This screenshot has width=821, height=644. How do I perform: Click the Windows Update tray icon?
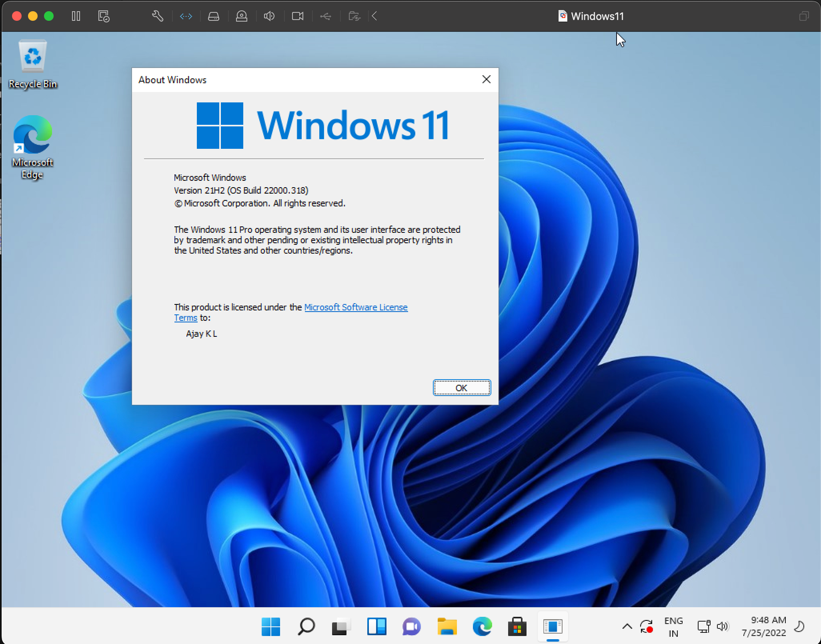coord(646,627)
